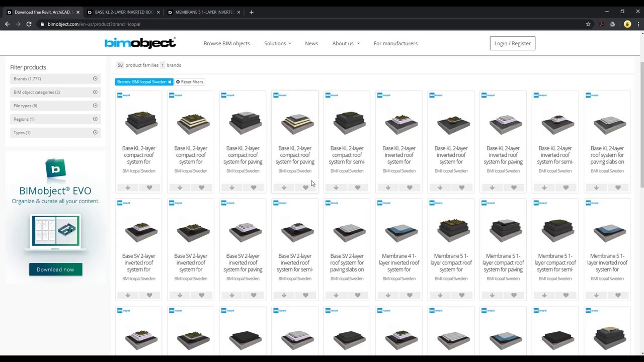Select the Download free Revit, ArchiCAD tab

point(43,12)
